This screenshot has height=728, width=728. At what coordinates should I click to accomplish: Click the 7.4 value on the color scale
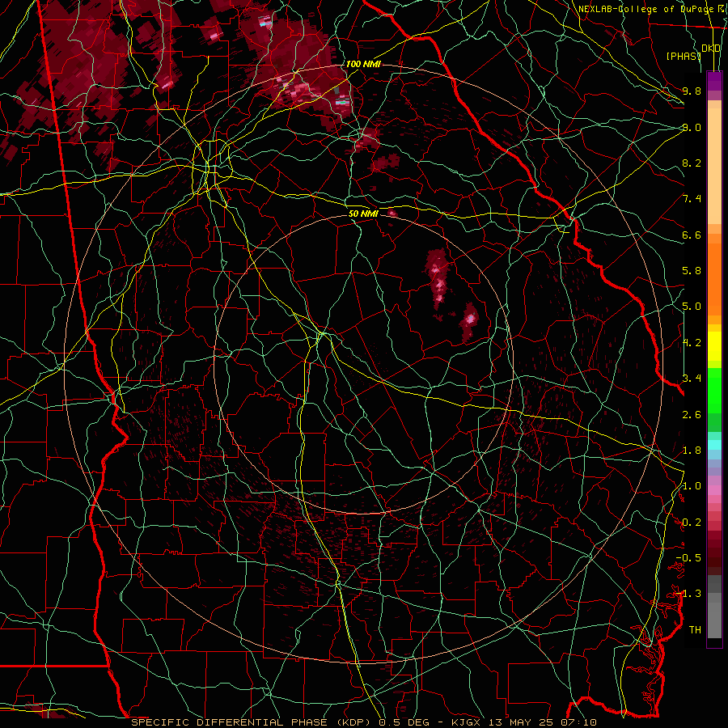coord(692,199)
